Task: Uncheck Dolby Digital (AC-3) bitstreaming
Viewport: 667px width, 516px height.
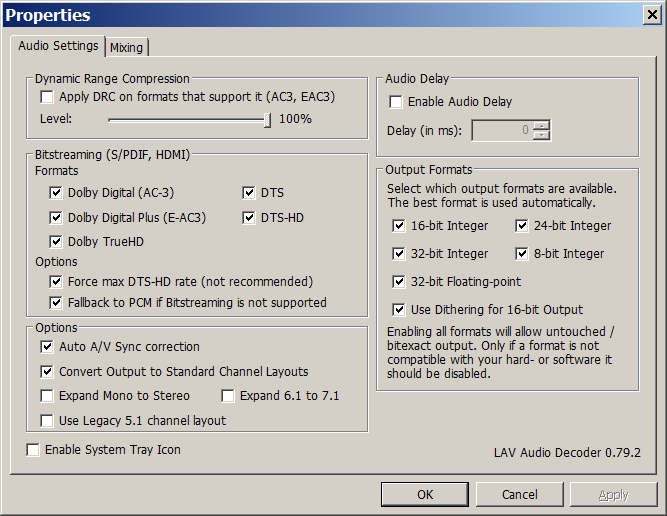Action: [56, 193]
